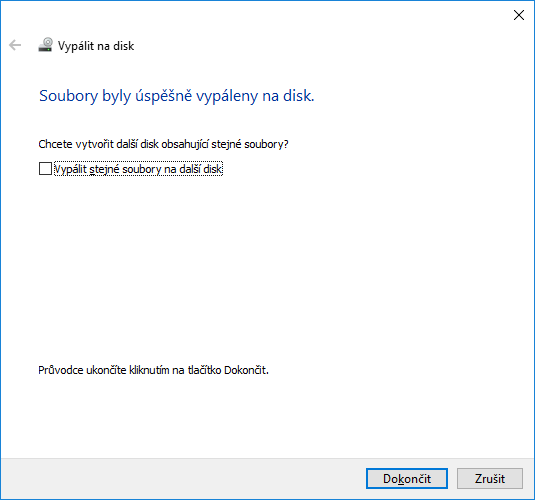The image size is (535, 500).
Task: Cancel using the Zrušit button
Action: coord(490,478)
